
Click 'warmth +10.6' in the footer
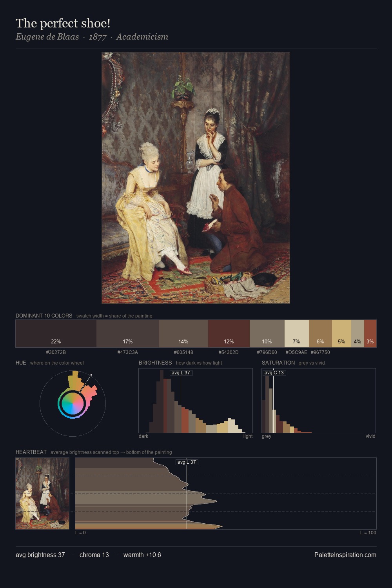(x=142, y=555)
